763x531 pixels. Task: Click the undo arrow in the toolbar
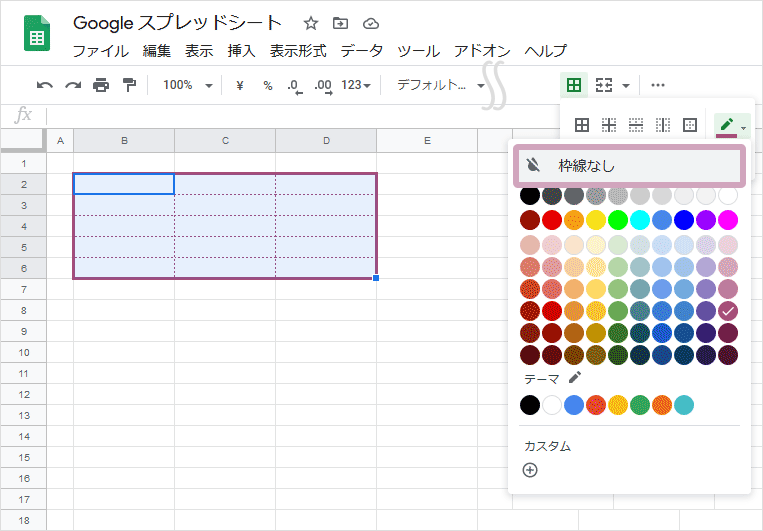click(45, 85)
